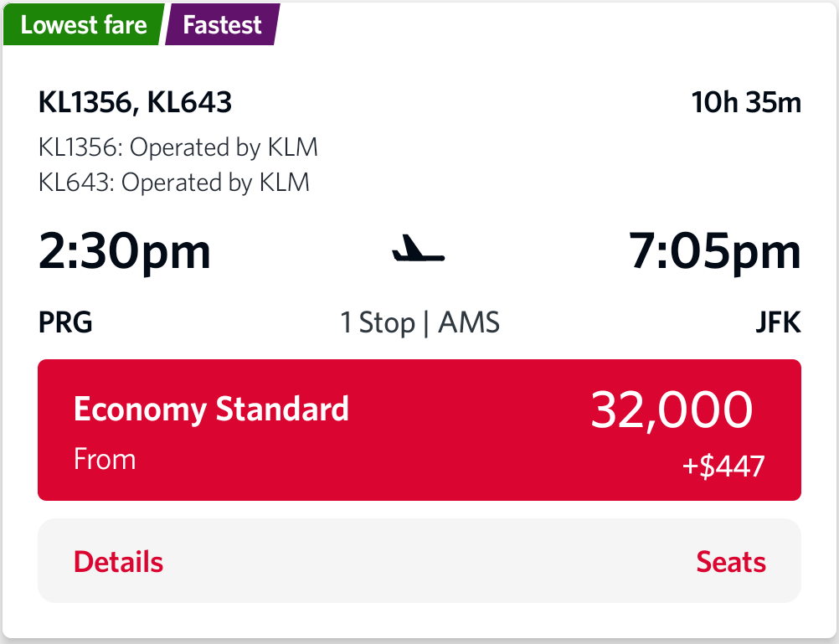Click the 7:05pm arrival time

pos(715,250)
